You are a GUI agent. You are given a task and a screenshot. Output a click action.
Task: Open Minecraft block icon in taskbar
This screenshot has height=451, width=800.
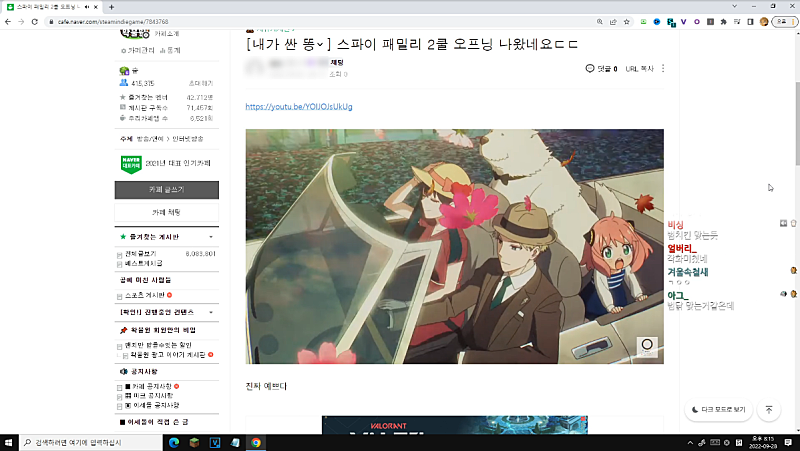click(194, 442)
